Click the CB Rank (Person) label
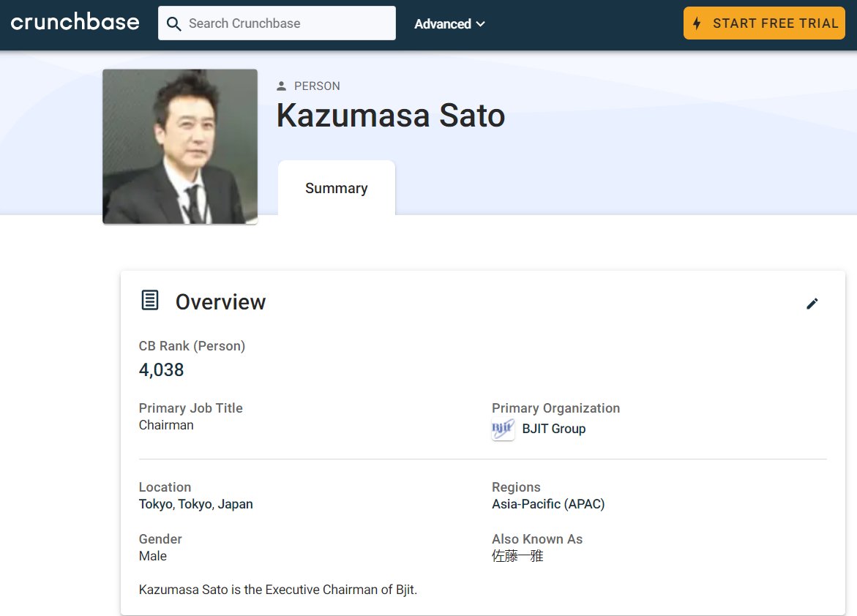This screenshot has height=616, width=857. tap(192, 346)
